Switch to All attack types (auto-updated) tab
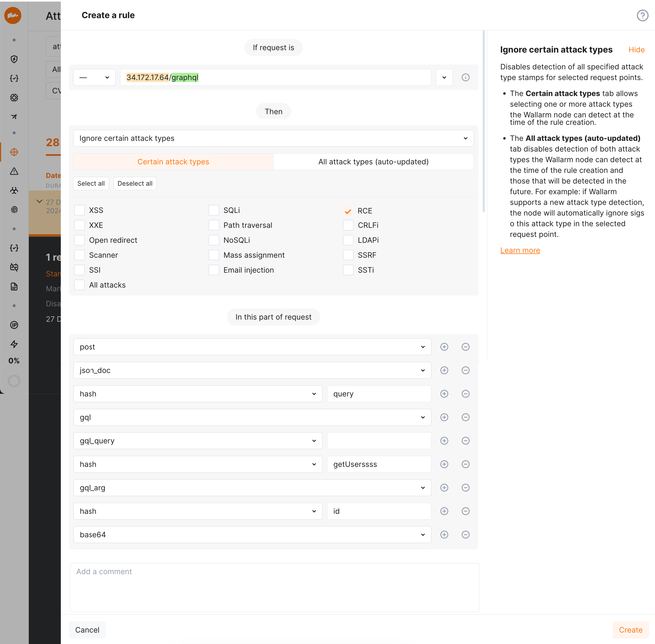This screenshot has height=644, width=655. pyautogui.click(x=373, y=162)
